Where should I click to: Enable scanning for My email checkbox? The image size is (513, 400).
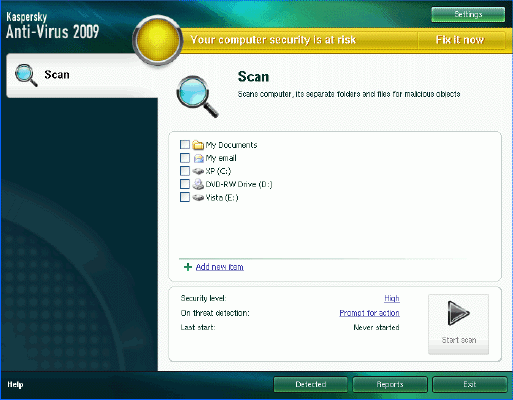pyautogui.click(x=185, y=158)
